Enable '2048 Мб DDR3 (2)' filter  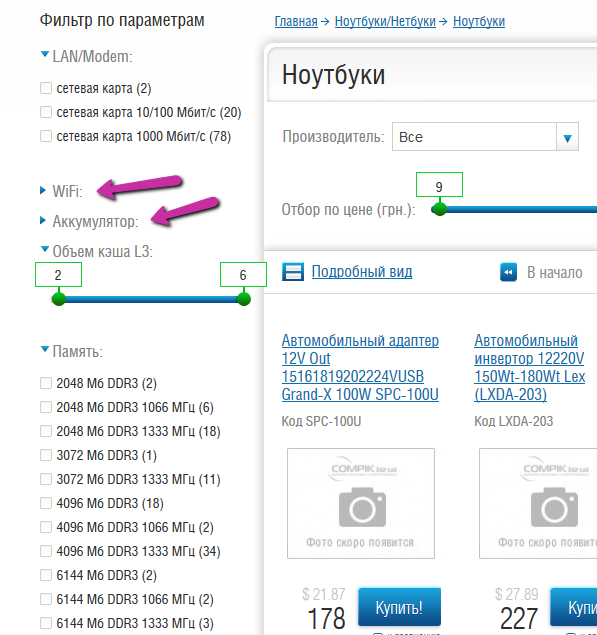46,383
